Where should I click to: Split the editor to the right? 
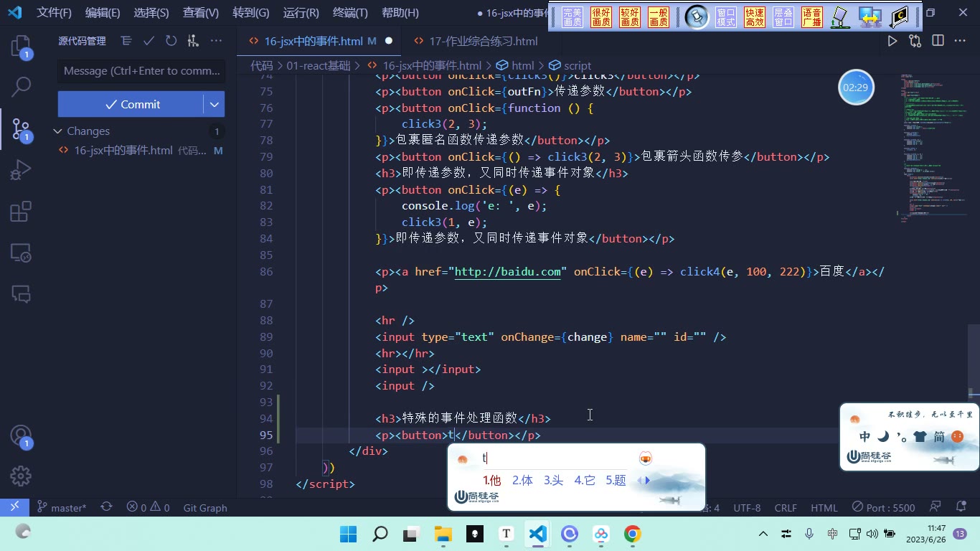coord(938,41)
